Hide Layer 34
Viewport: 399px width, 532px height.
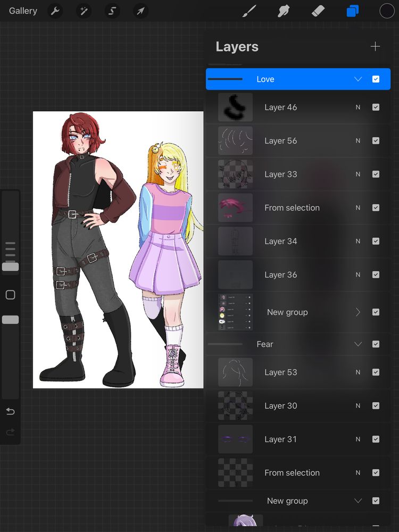[376, 241]
